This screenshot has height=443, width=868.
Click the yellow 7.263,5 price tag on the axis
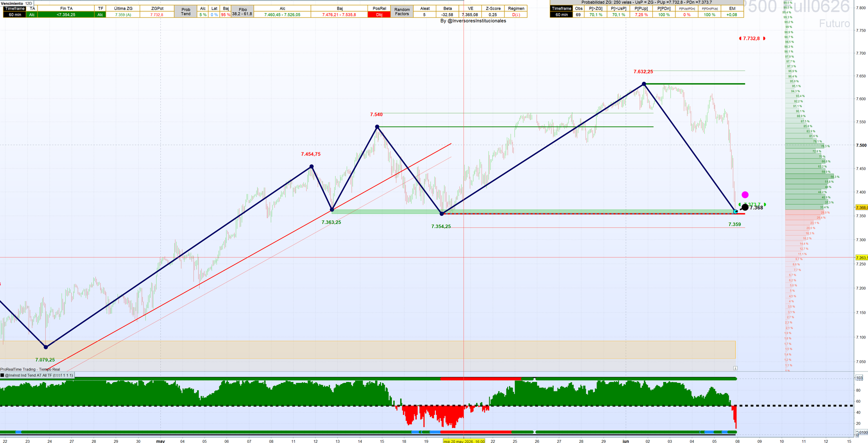click(862, 257)
